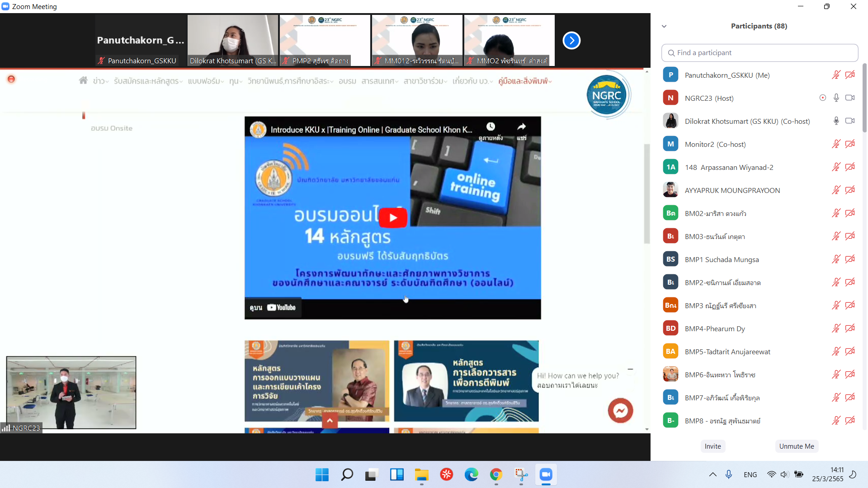Click the watch later clock icon
Screen dimensions: 868x488
coord(491,127)
